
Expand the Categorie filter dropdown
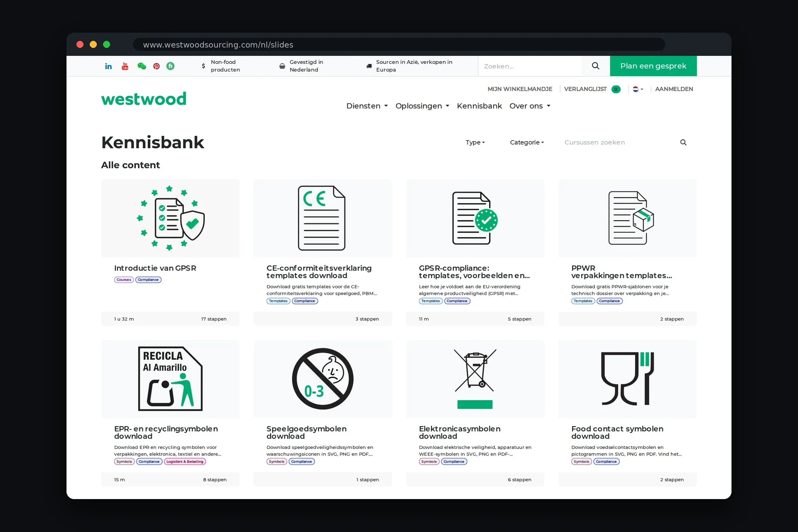click(x=527, y=143)
